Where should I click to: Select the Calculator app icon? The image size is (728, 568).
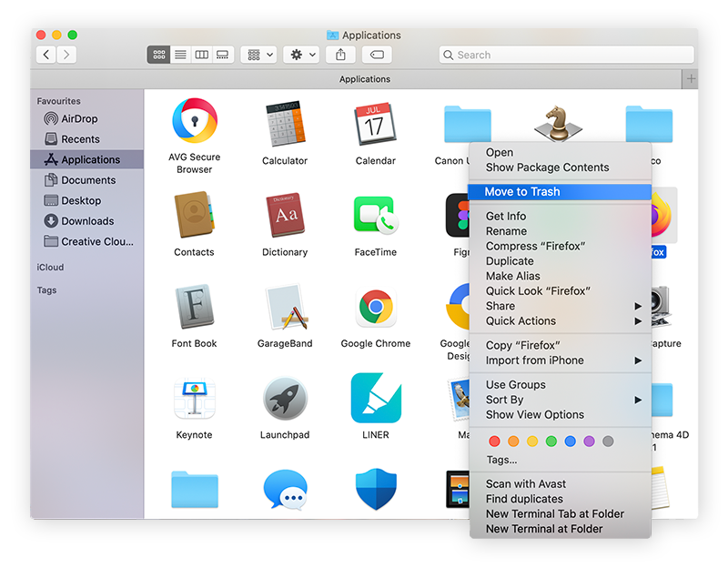(x=285, y=124)
